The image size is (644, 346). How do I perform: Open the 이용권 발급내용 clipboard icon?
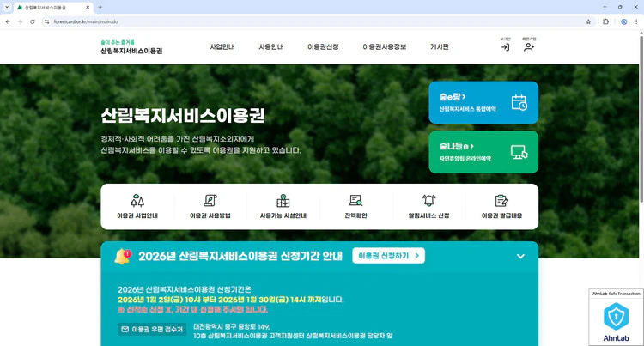click(x=501, y=201)
